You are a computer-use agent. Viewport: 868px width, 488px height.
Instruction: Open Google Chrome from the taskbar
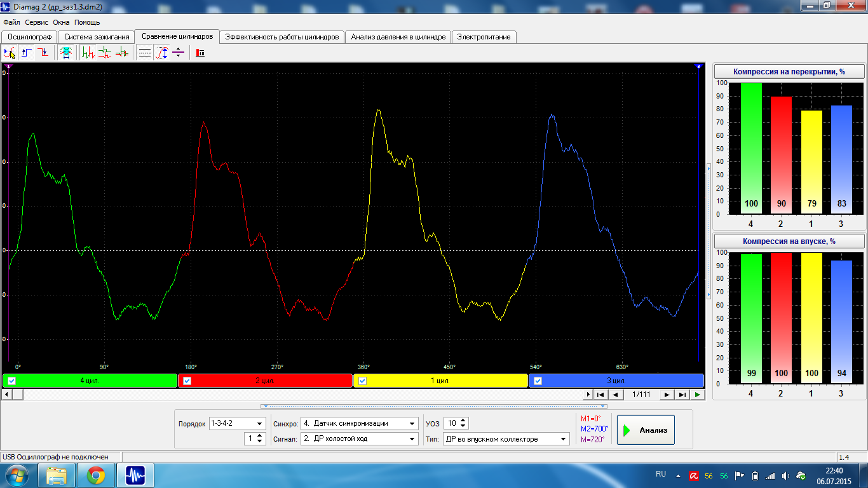click(96, 475)
